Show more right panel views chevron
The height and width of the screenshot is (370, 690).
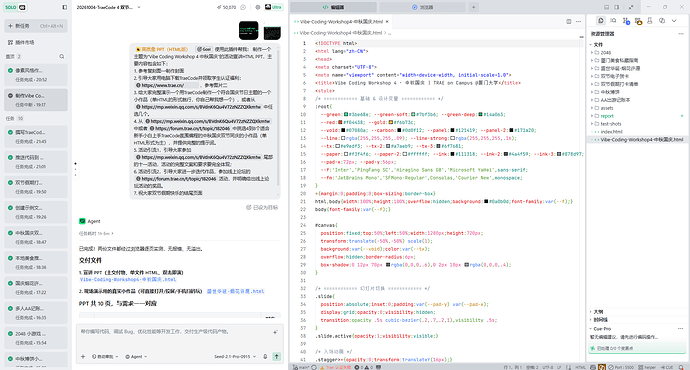point(674,21)
